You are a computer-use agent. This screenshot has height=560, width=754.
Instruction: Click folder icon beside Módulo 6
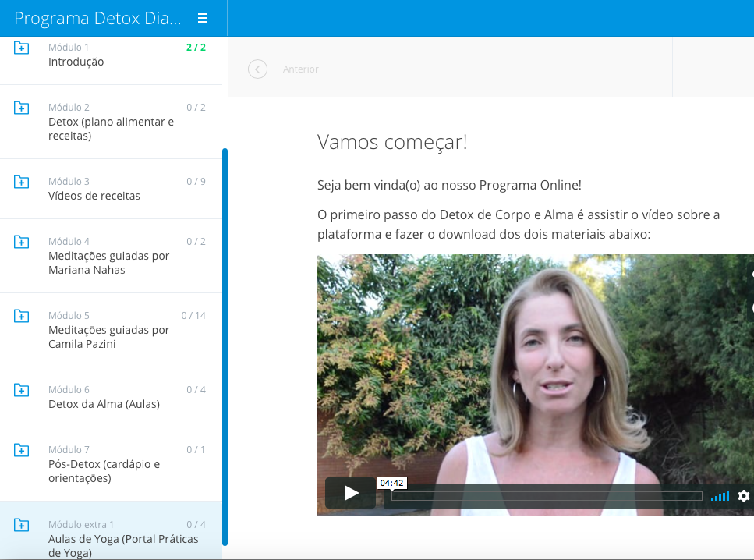(22, 390)
